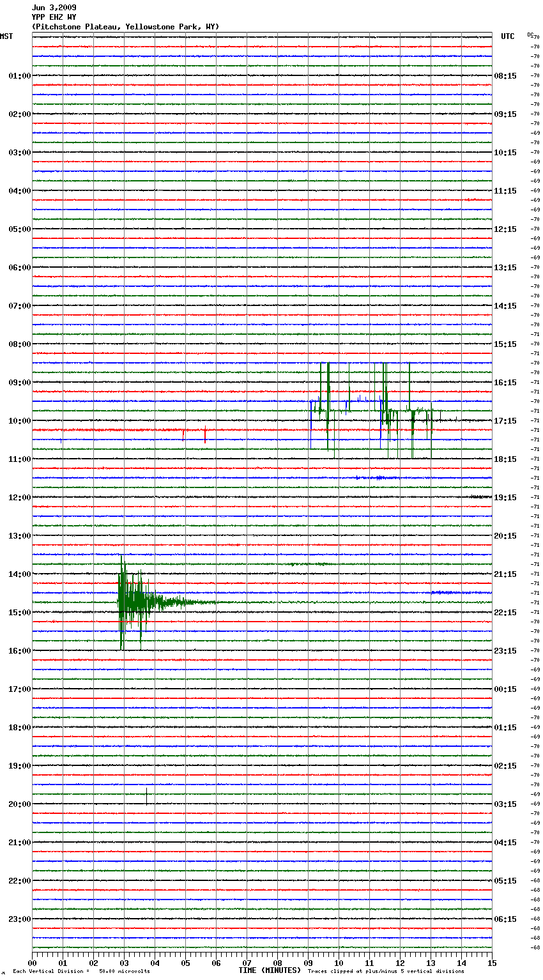Viewport: 543px width, 980px height.
Task: Click the 22:00 MST time label
Action: [19, 881]
